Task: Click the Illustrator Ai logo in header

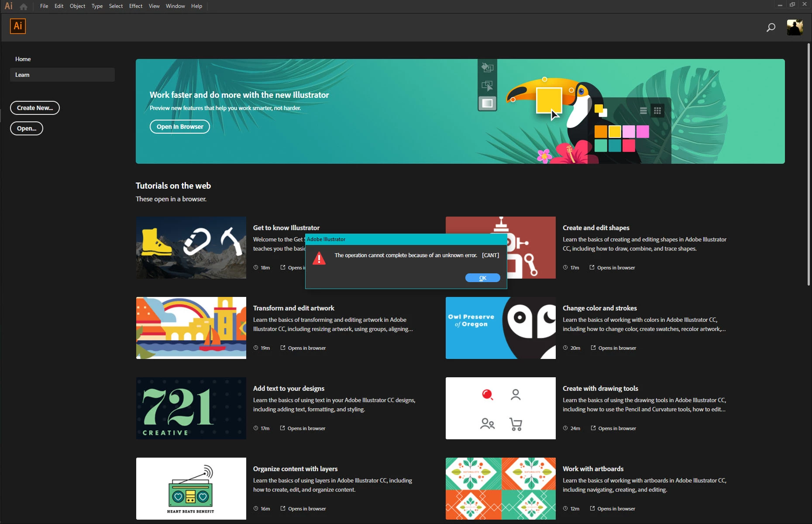Action: tap(18, 26)
